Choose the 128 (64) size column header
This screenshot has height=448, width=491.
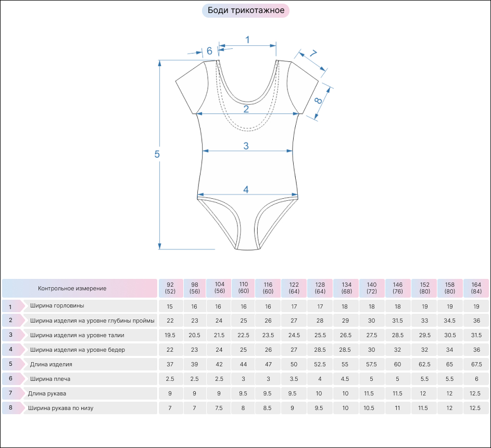coord(320,288)
